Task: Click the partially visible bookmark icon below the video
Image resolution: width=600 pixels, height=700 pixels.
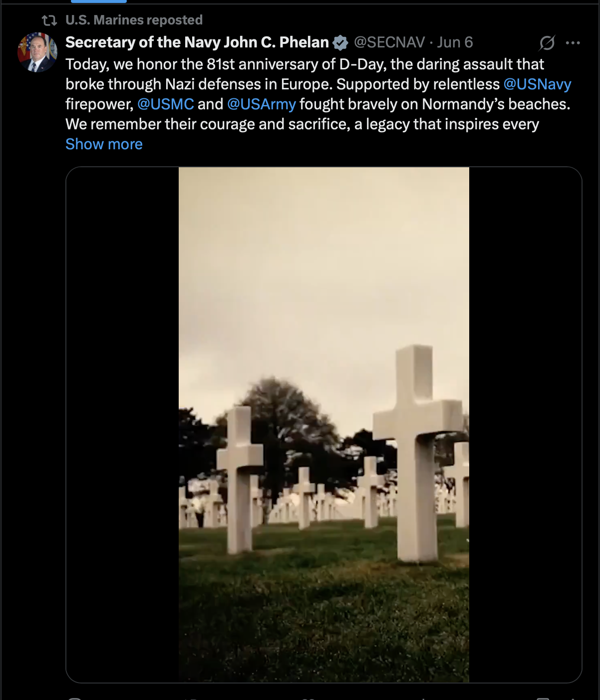Action: (543, 698)
